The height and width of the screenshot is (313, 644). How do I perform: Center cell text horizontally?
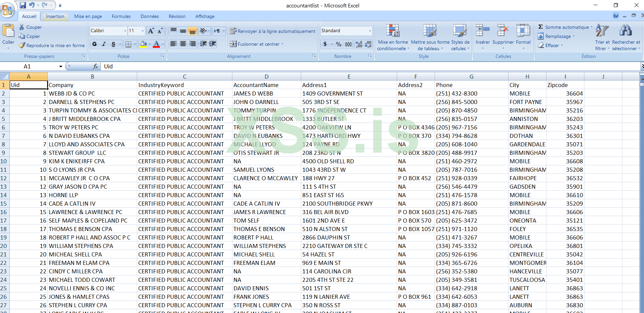pos(183,44)
